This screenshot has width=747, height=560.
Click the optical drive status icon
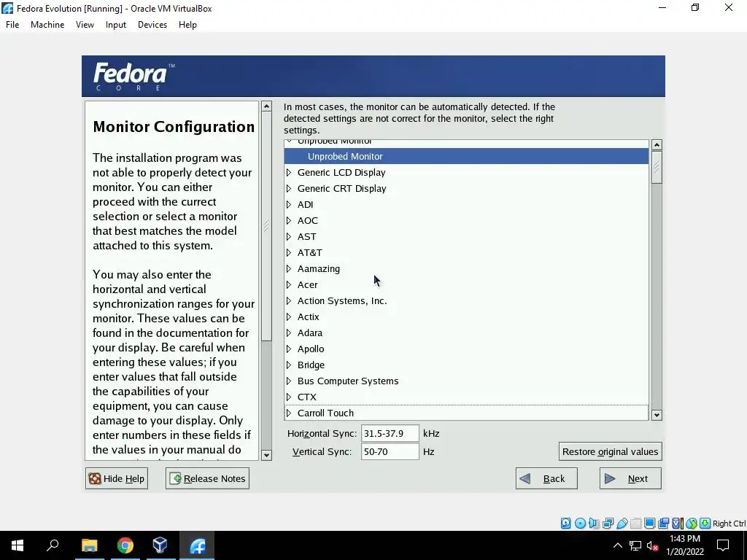tap(580, 524)
